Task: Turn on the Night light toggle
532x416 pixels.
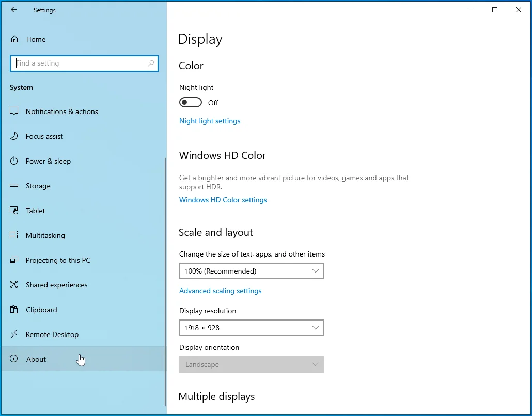Action: point(191,102)
